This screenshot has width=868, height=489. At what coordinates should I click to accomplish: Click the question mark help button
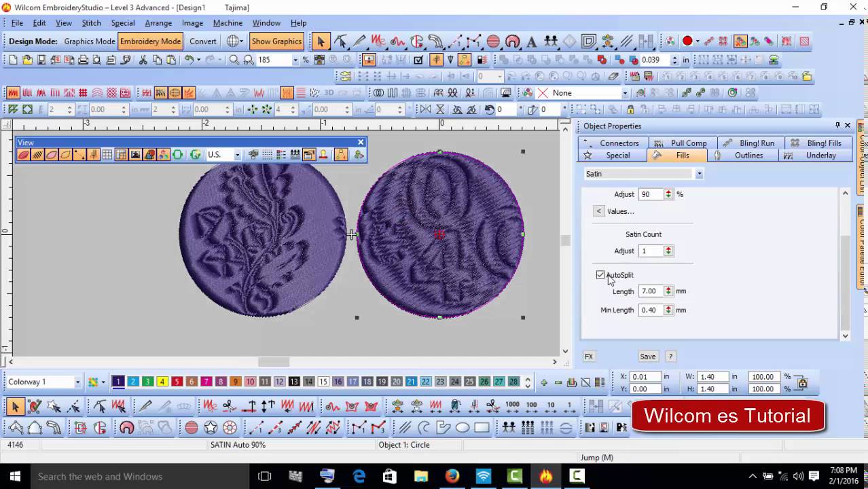[670, 357]
